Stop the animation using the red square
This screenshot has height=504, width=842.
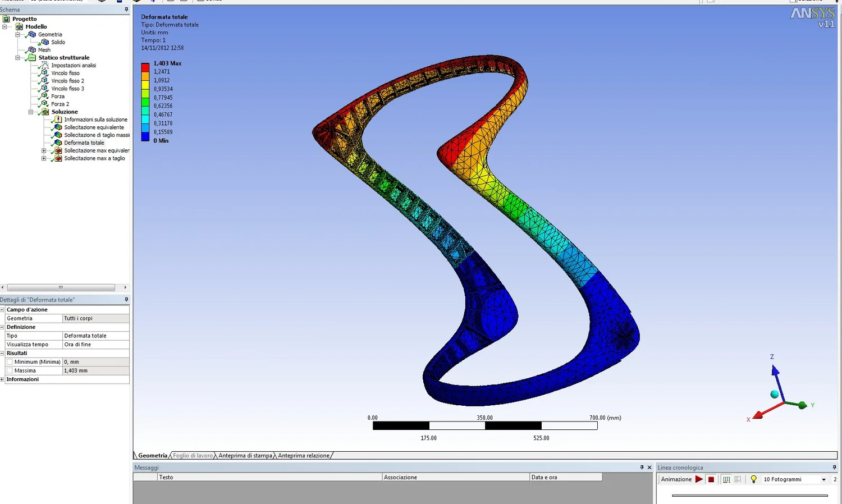coord(711,479)
